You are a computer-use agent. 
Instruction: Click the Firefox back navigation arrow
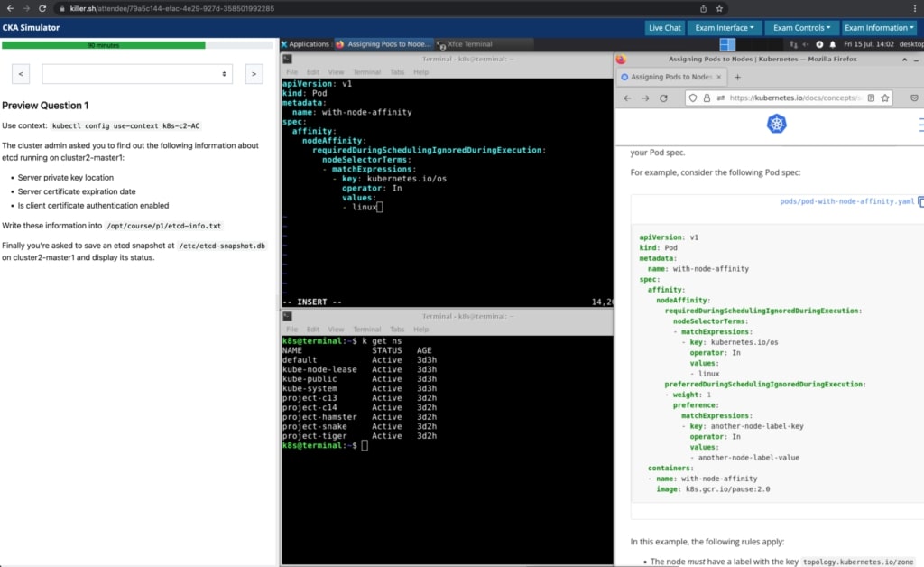click(627, 98)
